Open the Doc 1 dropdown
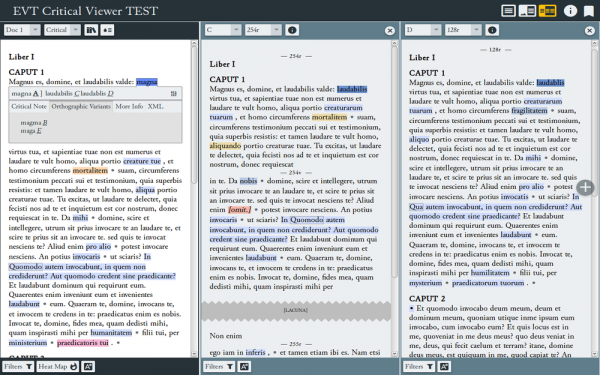The height and width of the screenshot is (375, 600). [22, 30]
